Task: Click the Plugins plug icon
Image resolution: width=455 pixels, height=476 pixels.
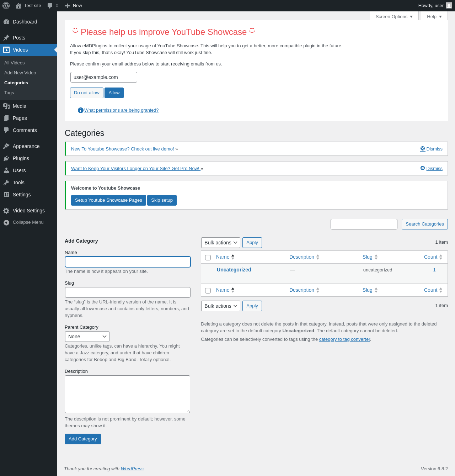Action: point(6,158)
